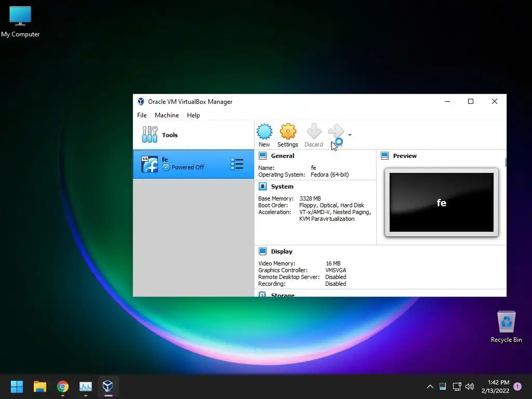Click the 'Powered Off' status text
This screenshot has height=399, width=532.
coord(188,167)
